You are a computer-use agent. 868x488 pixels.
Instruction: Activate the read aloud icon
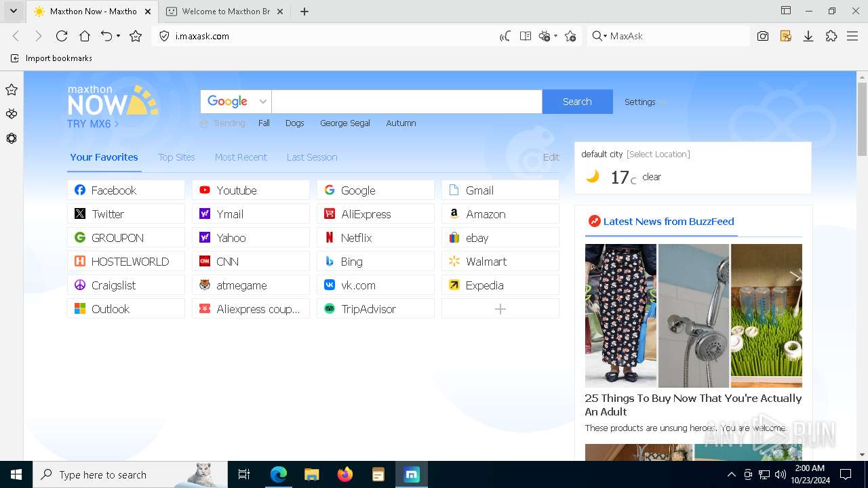coord(505,36)
